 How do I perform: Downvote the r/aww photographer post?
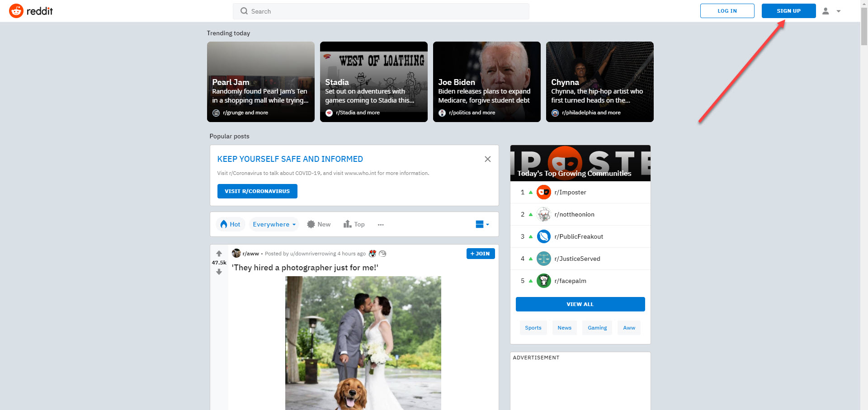[x=219, y=272]
